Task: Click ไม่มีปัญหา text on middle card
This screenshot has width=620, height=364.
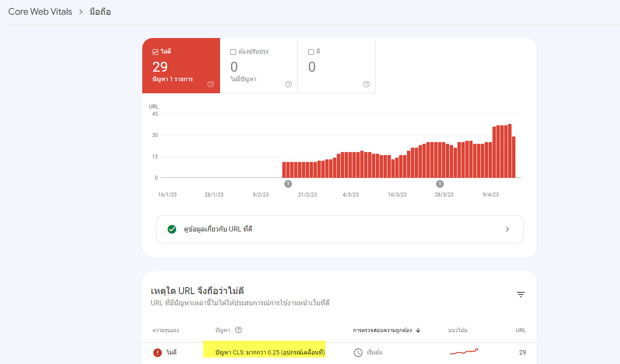Action: [x=243, y=79]
